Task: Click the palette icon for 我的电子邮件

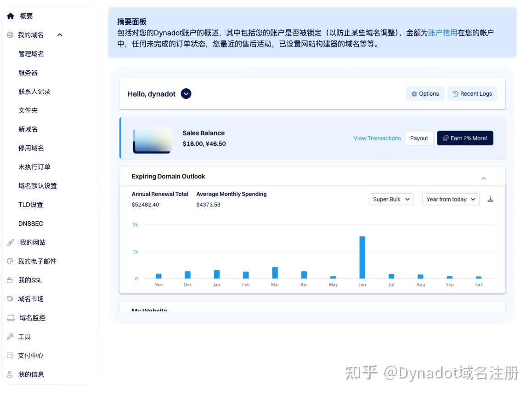Action: tap(10, 261)
